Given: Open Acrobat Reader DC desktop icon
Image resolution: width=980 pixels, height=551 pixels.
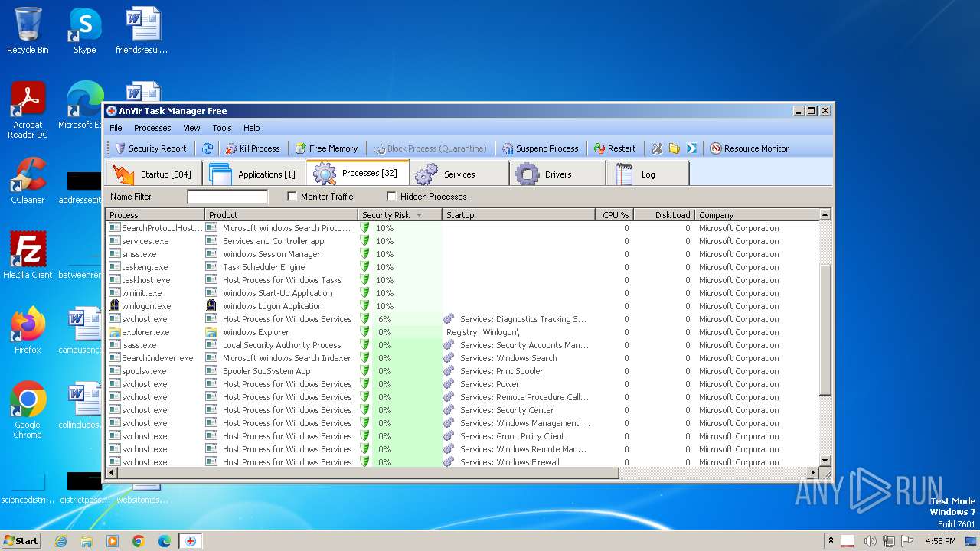Looking at the screenshot, I should [28, 111].
